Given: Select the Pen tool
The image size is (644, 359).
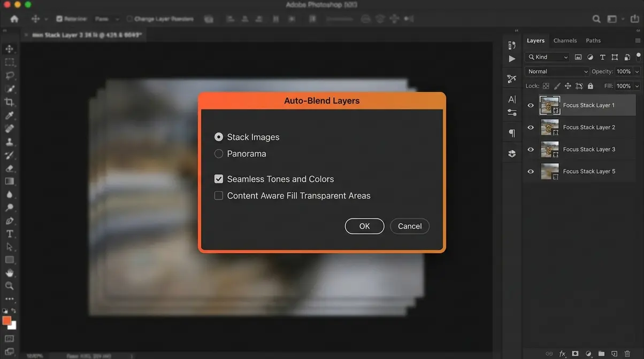Looking at the screenshot, I should [9, 221].
